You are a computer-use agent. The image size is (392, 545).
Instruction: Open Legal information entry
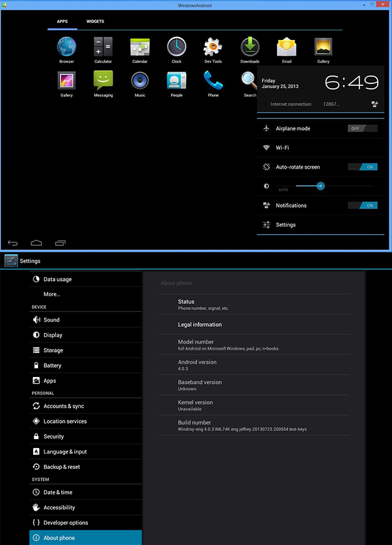click(x=200, y=324)
